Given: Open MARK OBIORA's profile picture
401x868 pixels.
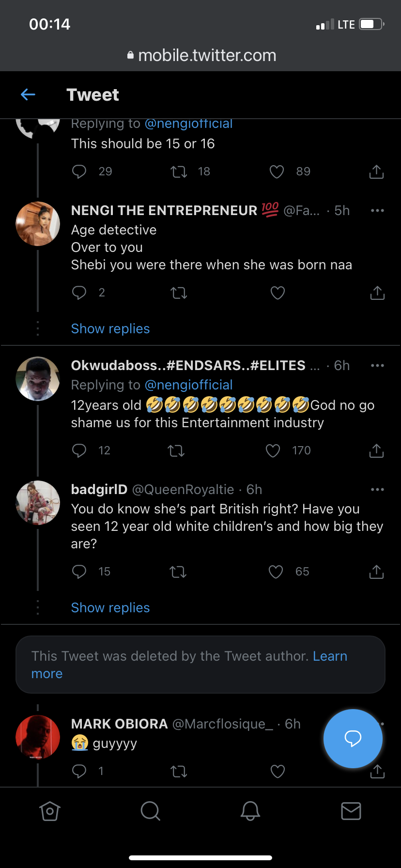Looking at the screenshot, I should (38, 737).
